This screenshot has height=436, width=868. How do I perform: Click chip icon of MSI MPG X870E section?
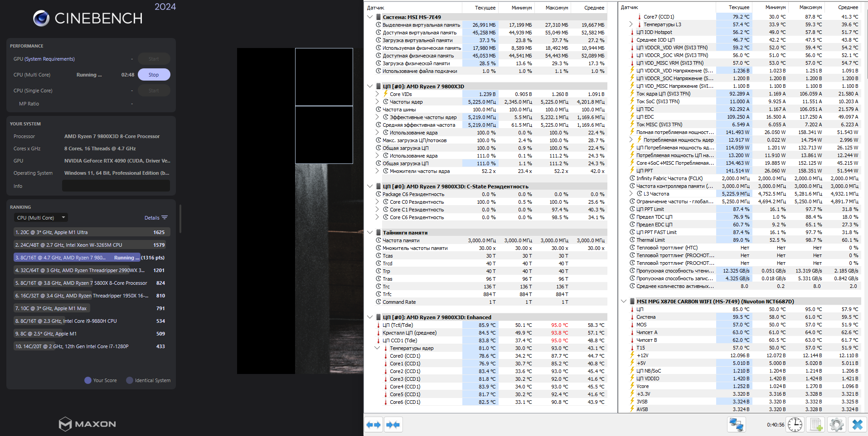point(632,302)
